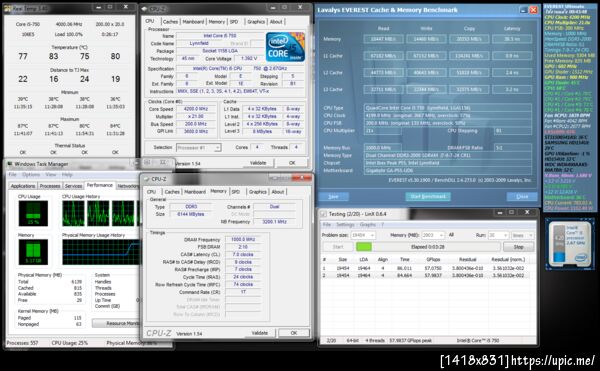Click the CPU Type field in EVEREST benchmark
This screenshot has width=600, height=371.
[447, 108]
